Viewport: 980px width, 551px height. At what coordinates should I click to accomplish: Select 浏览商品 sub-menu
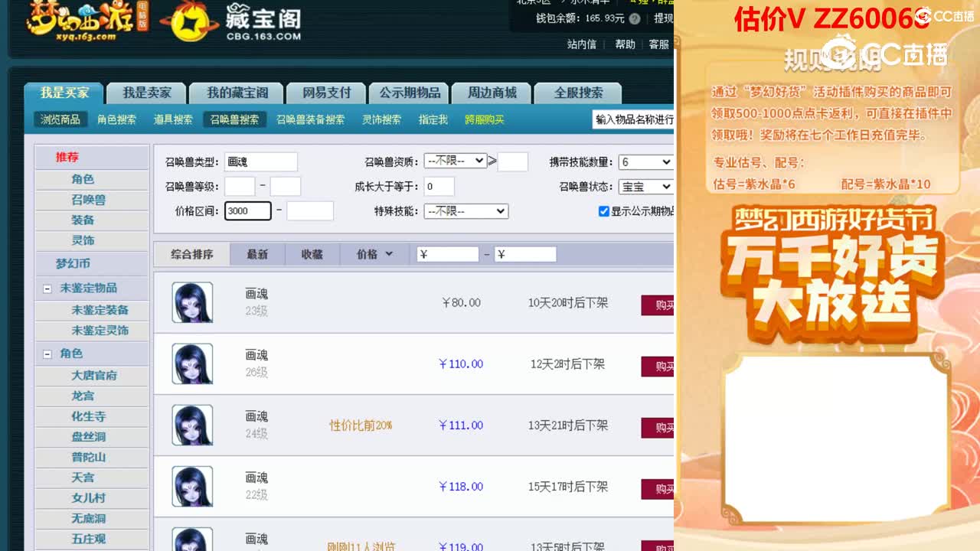point(60,119)
